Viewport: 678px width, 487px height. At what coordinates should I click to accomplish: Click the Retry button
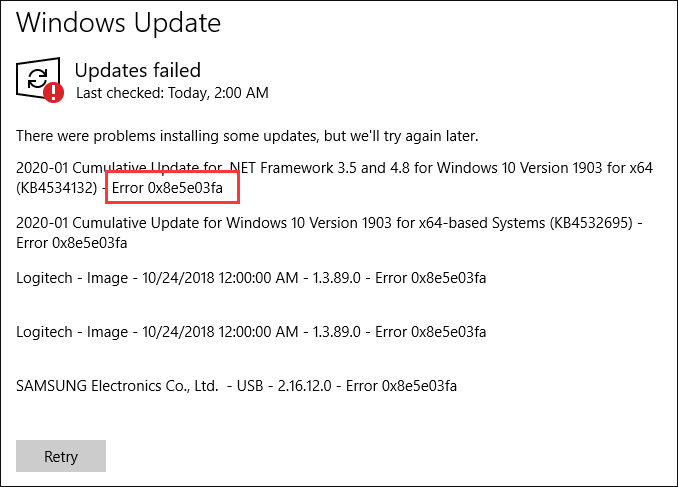(x=61, y=456)
